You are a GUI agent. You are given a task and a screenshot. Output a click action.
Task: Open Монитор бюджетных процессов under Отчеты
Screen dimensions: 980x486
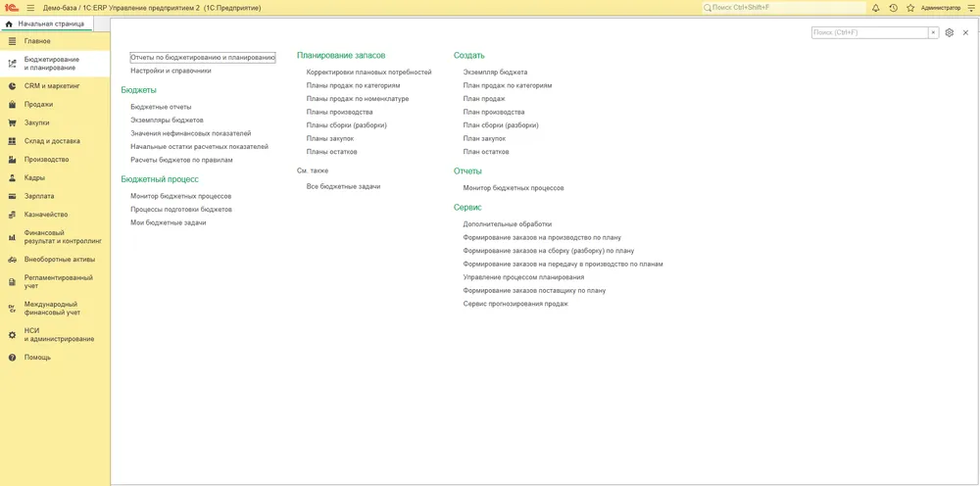pyautogui.click(x=514, y=188)
